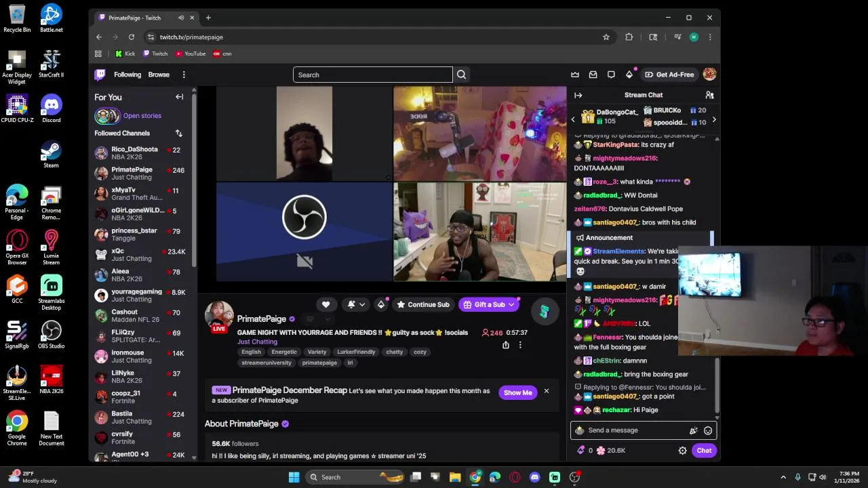Viewport: 868px width, 488px height.
Task: Click the search magnifier button
Action: point(461,75)
